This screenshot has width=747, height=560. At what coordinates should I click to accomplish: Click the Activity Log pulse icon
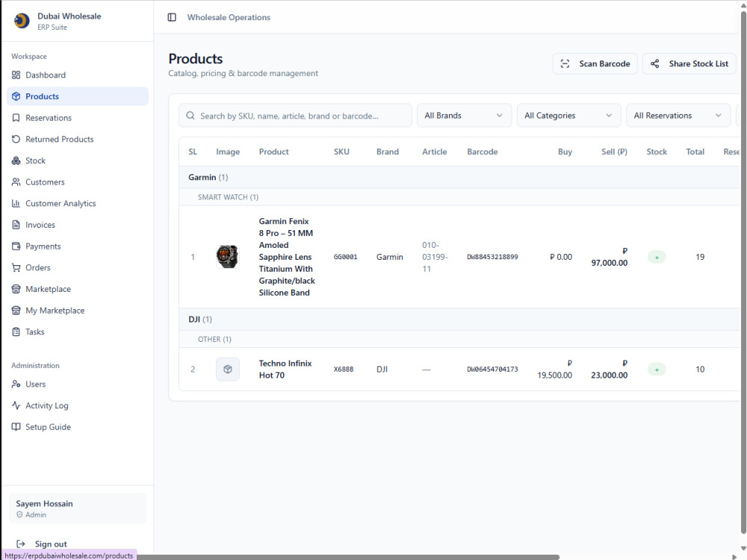(16, 405)
